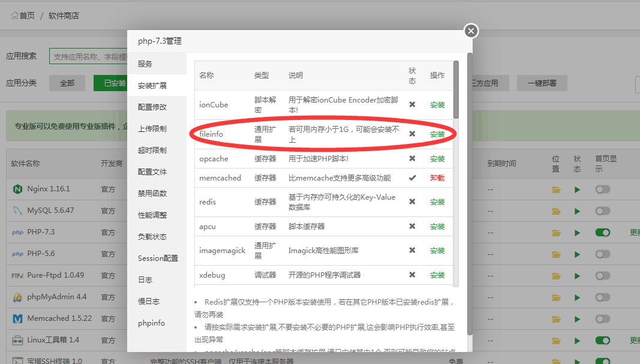Install the fileinfo extension
The height and width of the screenshot is (364, 640).
coord(437,134)
